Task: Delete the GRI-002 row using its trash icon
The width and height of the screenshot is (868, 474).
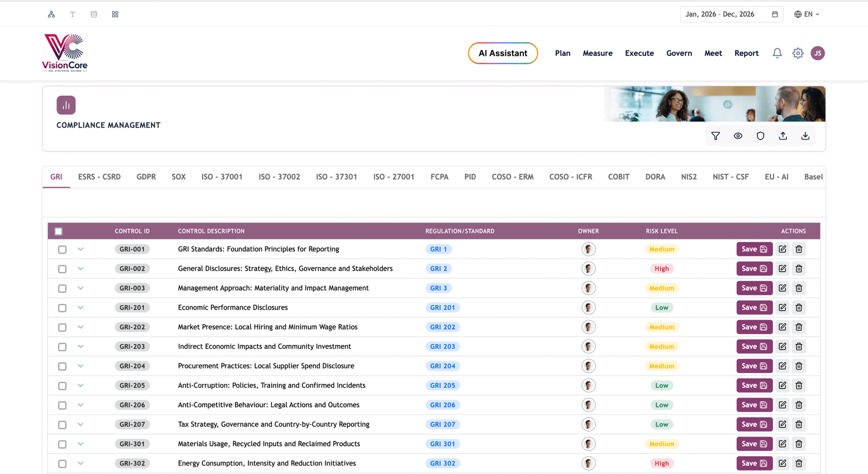Action: (799, 268)
